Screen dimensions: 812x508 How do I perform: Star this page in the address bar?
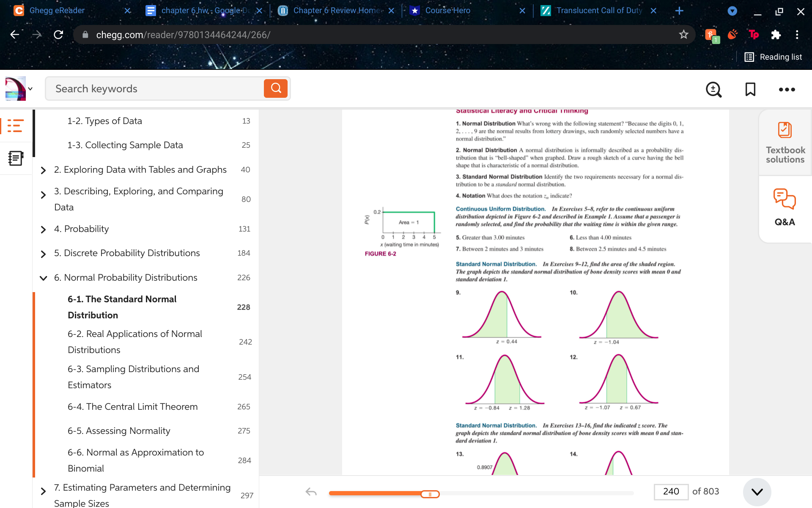click(x=683, y=35)
